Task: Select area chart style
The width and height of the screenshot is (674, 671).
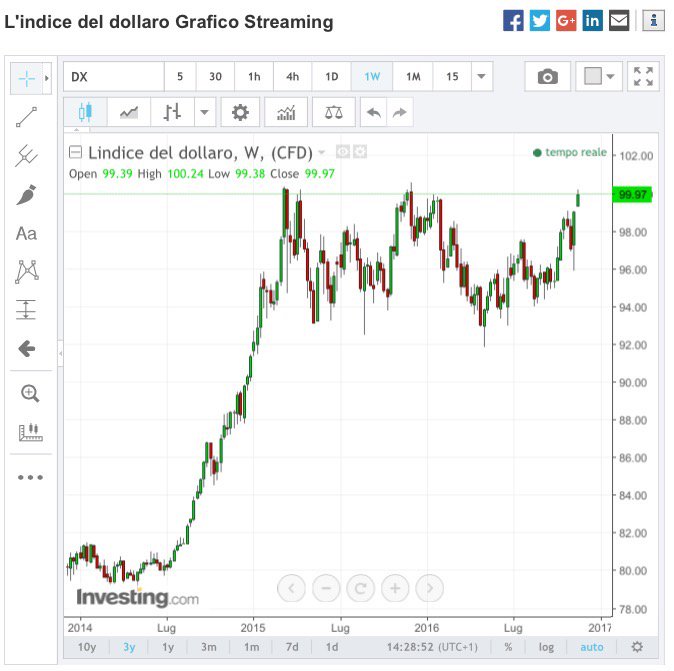Action: (129, 112)
